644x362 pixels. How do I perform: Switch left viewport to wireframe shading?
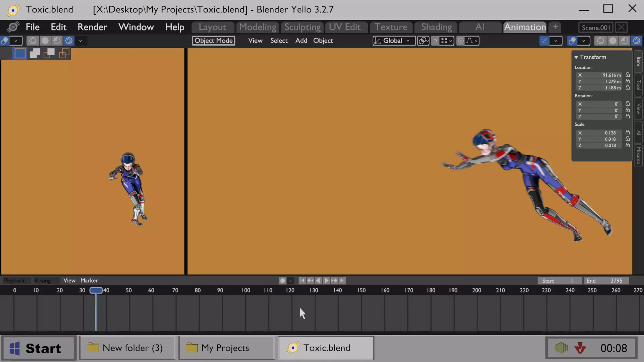click(33, 41)
